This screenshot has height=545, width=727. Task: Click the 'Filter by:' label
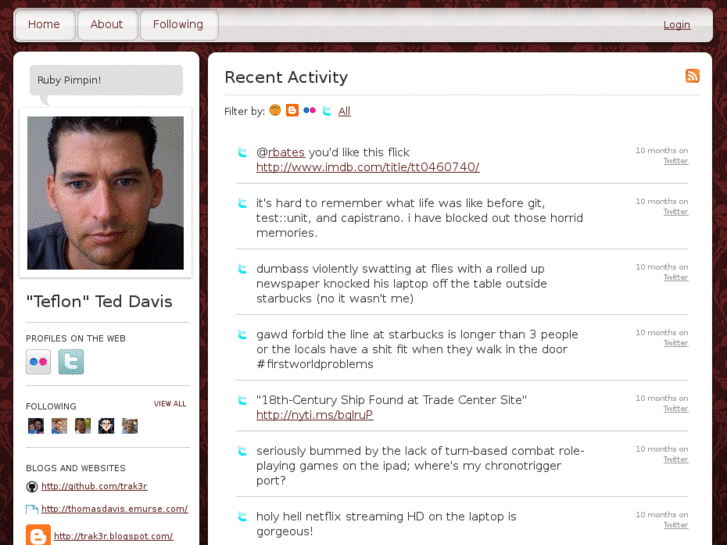pos(244,111)
